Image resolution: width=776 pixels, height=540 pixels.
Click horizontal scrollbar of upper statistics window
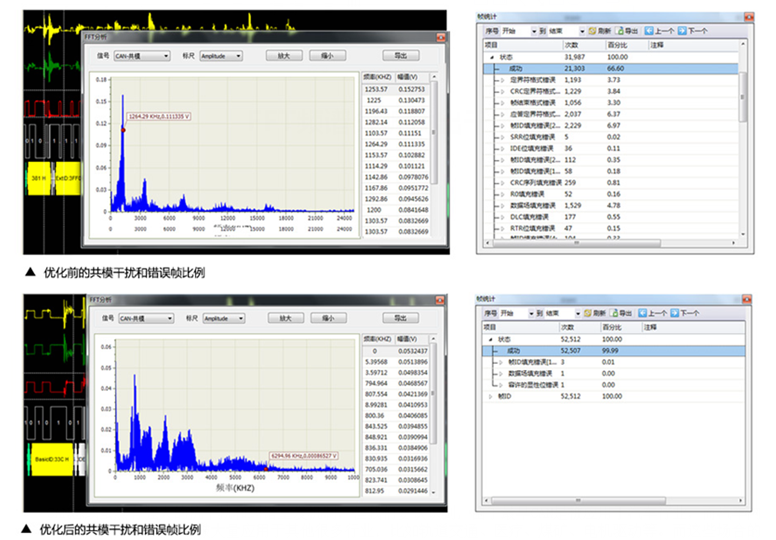pyautogui.click(x=577, y=243)
